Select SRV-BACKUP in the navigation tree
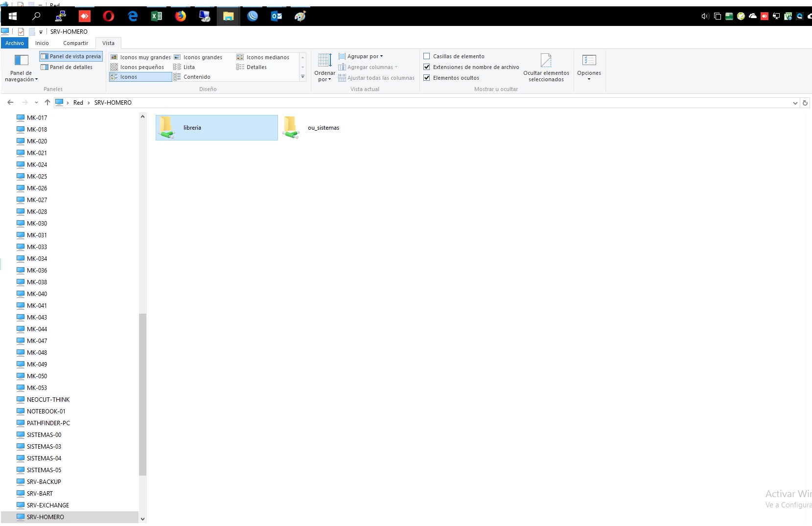This screenshot has height=526, width=812. (44, 481)
